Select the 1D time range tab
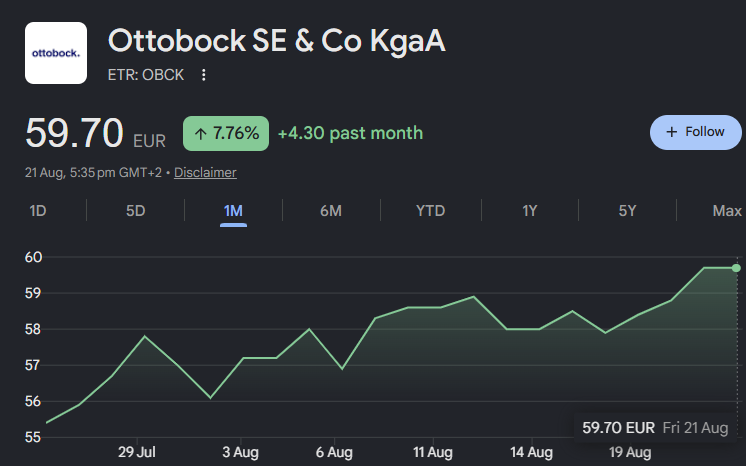 click(38, 210)
